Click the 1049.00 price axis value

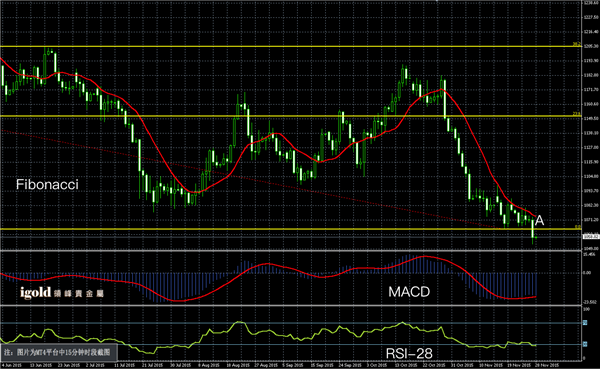tap(591, 249)
